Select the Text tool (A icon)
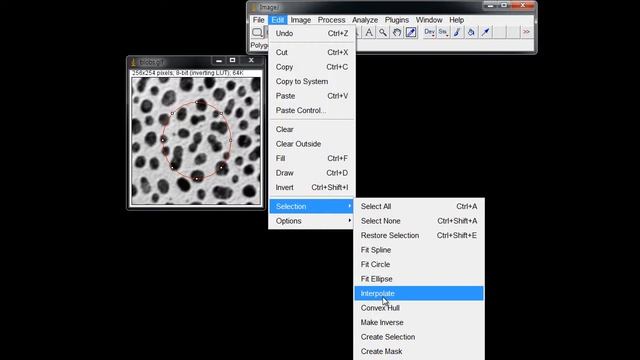640x360 pixels. pyautogui.click(x=369, y=32)
